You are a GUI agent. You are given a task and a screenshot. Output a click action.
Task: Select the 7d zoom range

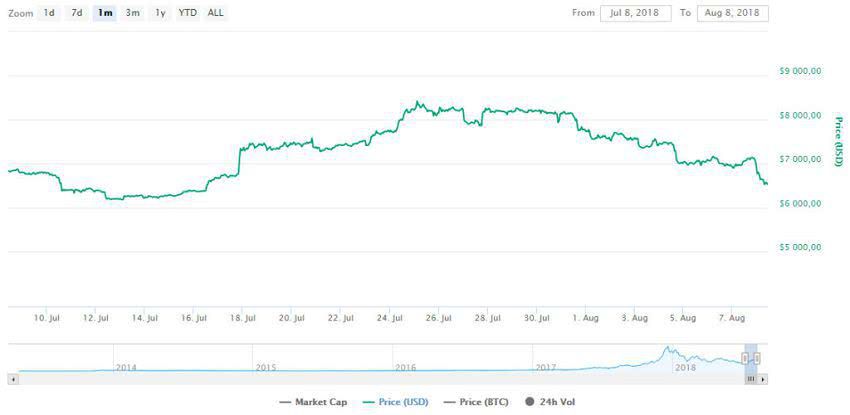point(77,13)
